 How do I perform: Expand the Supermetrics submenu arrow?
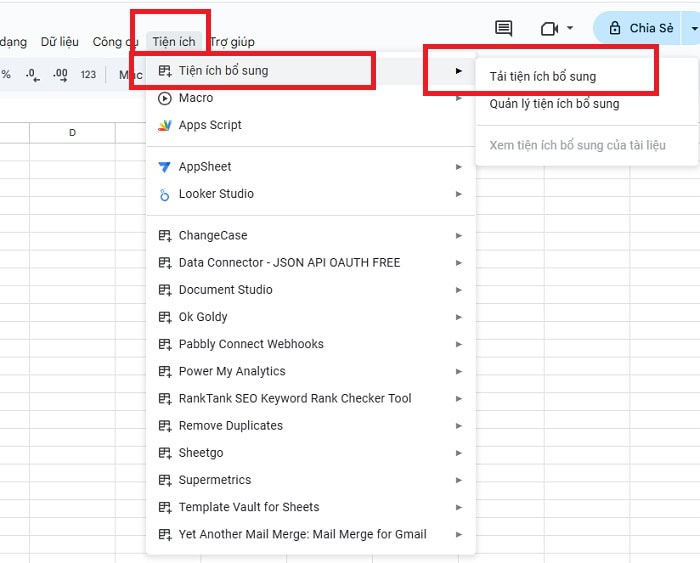(x=459, y=480)
